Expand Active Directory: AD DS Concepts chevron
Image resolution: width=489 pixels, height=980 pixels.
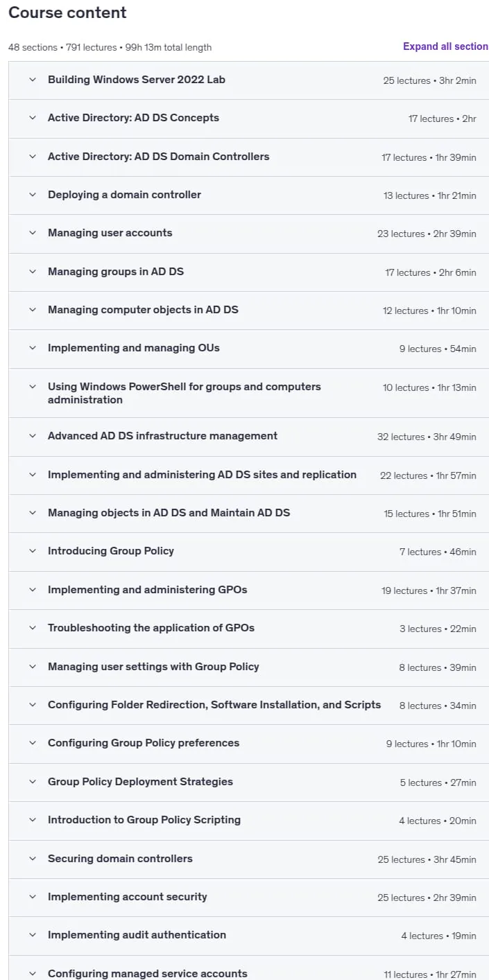coord(32,118)
